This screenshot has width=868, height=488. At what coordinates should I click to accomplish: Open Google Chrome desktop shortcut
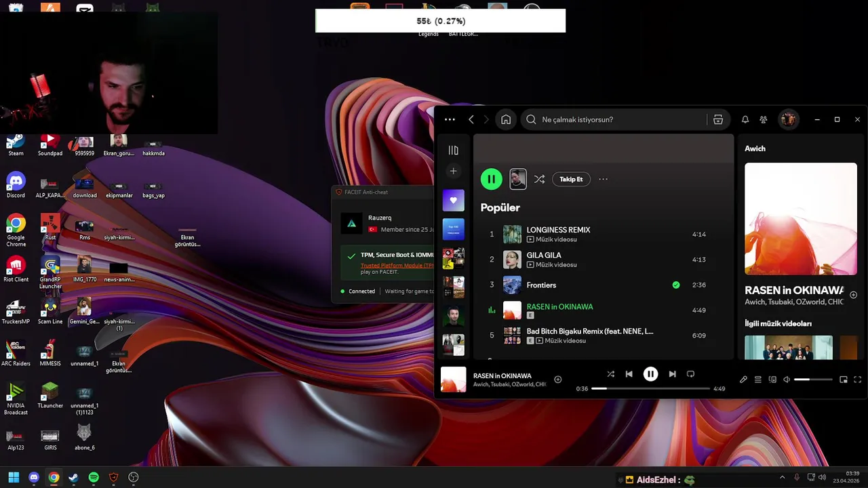point(16,230)
